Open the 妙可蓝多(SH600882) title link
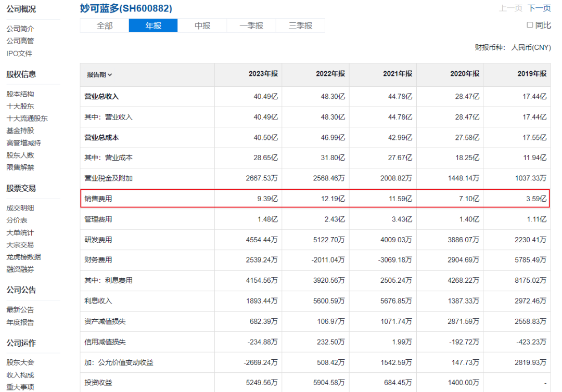The height and width of the screenshot is (392, 562). click(126, 8)
